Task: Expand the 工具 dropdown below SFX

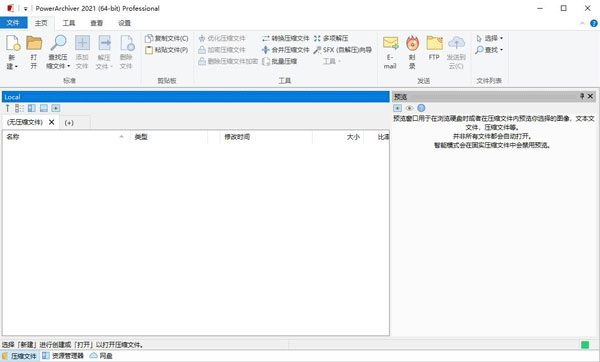Action: 332,61
